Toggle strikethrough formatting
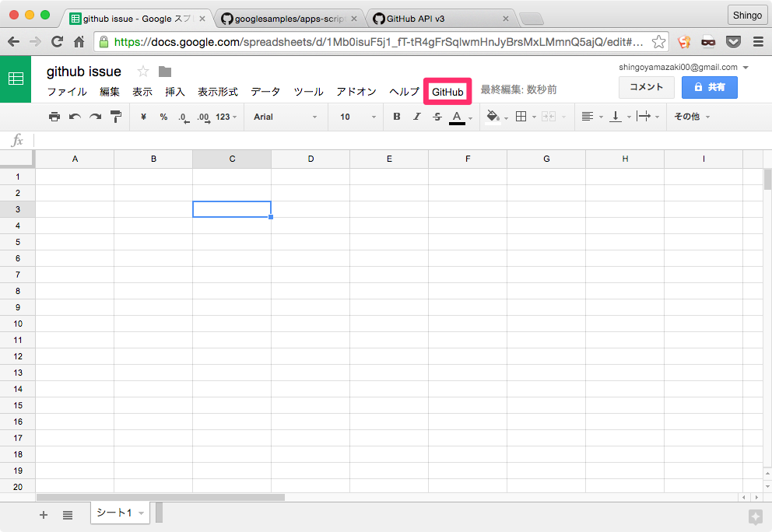Image resolution: width=772 pixels, height=532 pixels. tap(437, 116)
